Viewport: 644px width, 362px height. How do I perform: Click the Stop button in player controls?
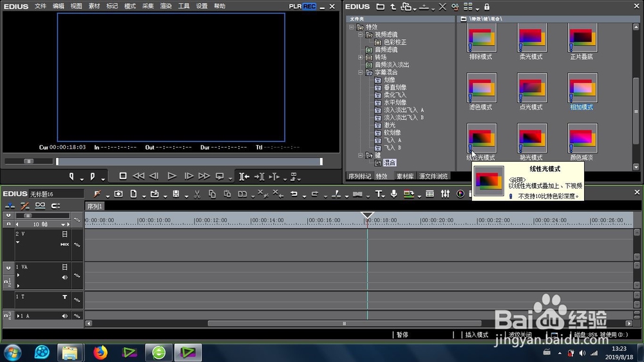point(123,176)
